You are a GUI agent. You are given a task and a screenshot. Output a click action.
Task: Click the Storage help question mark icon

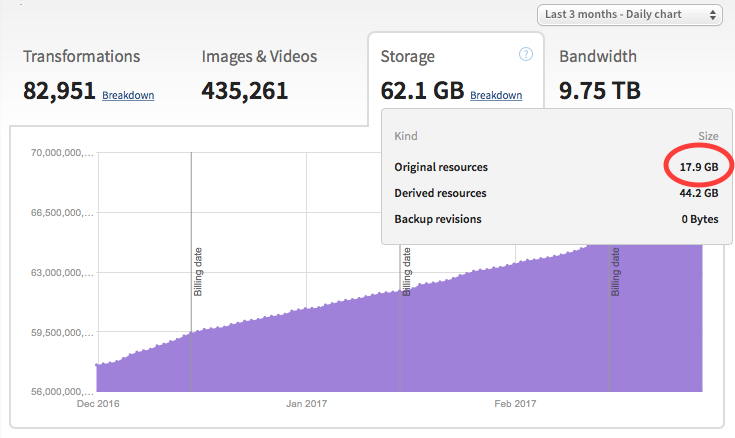(x=526, y=55)
